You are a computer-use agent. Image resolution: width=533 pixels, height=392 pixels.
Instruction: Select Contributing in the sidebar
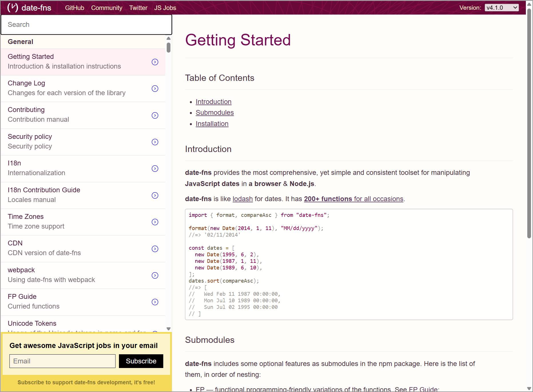click(x=83, y=115)
